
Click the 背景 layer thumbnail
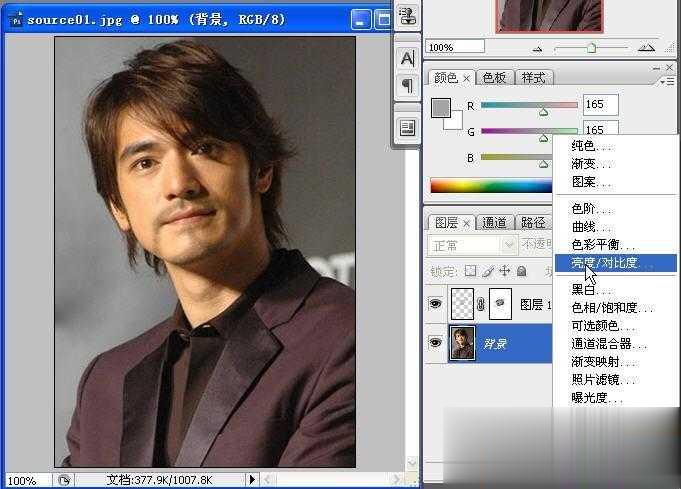[x=462, y=343]
